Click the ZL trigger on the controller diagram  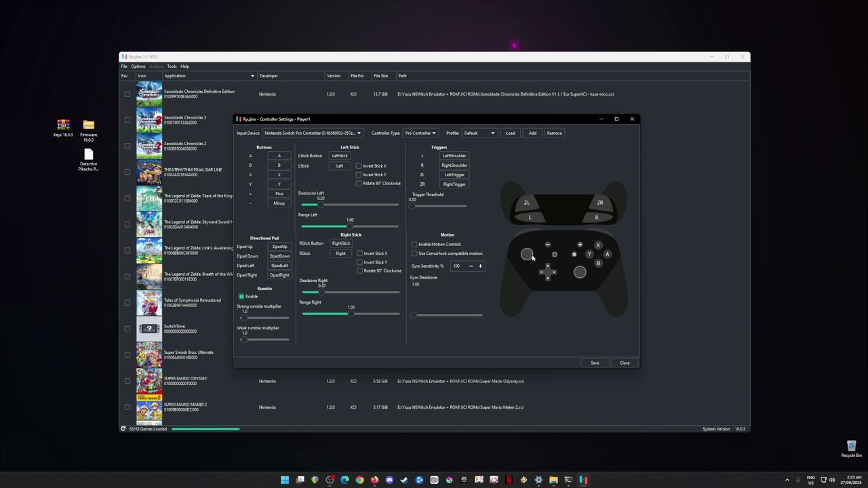pos(527,203)
